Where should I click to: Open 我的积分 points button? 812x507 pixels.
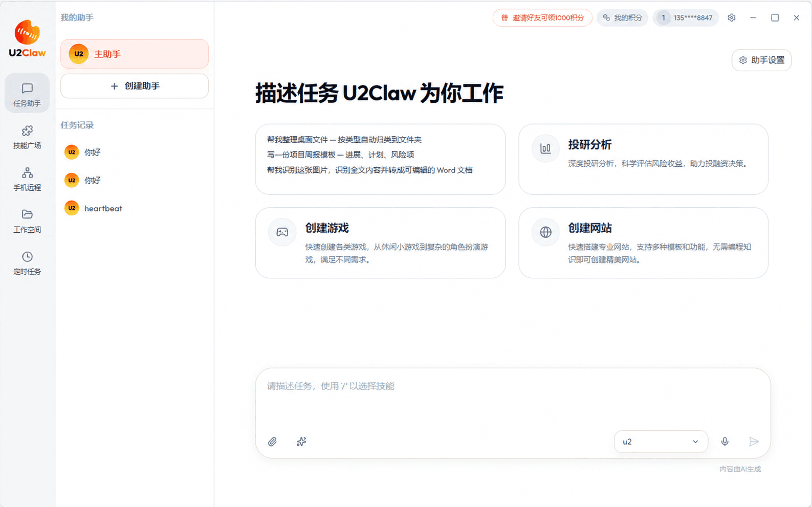click(x=623, y=18)
